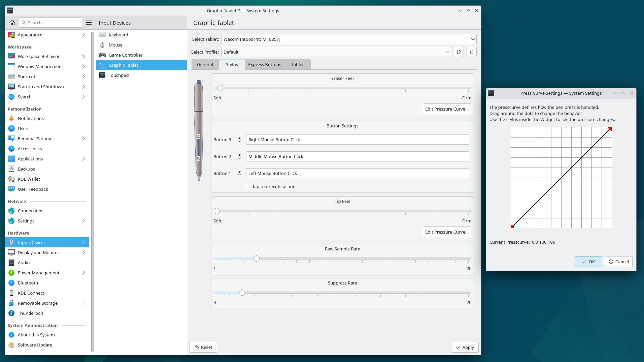The height and width of the screenshot is (362, 644).
Task: Switch to the Express Buttons tab
Action: point(265,64)
